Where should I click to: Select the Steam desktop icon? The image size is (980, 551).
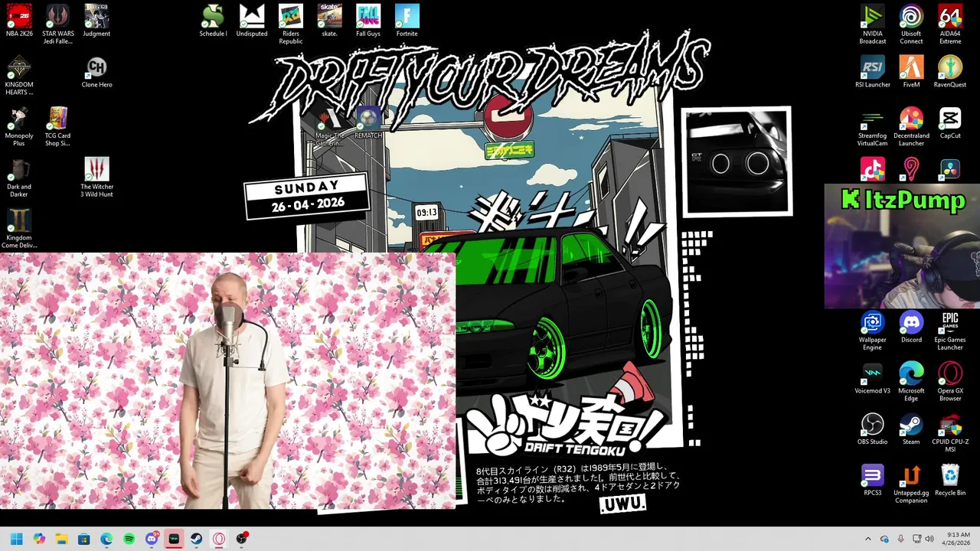tap(911, 429)
